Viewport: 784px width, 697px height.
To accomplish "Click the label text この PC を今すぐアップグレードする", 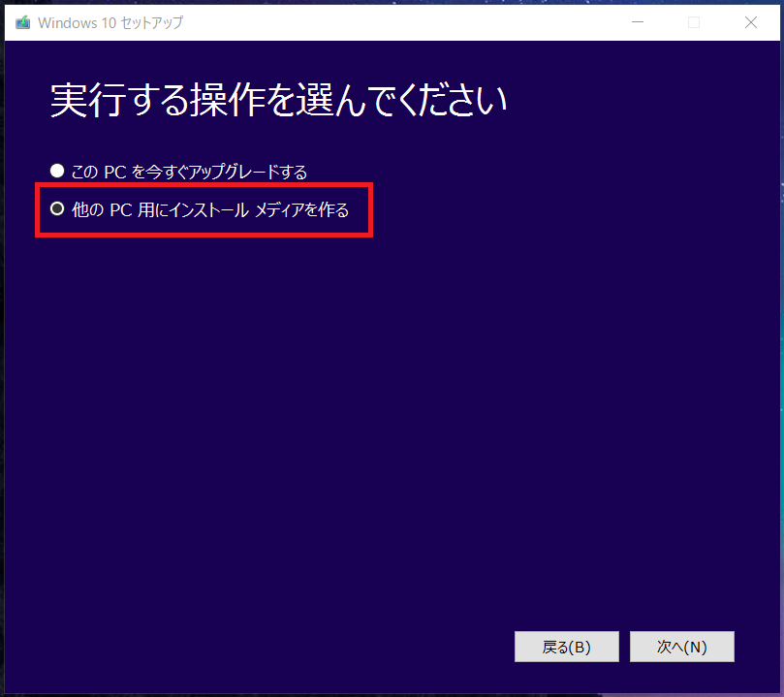I will [190, 173].
